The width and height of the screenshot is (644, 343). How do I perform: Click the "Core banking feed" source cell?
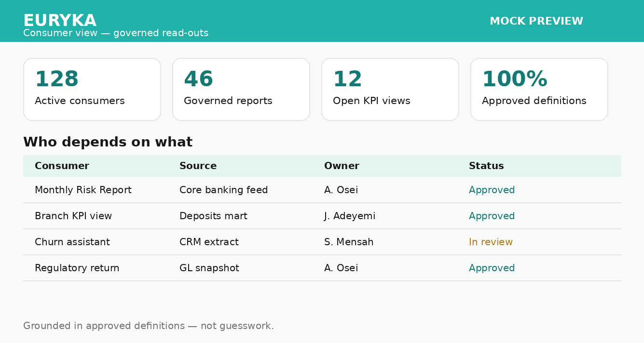pos(223,190)
